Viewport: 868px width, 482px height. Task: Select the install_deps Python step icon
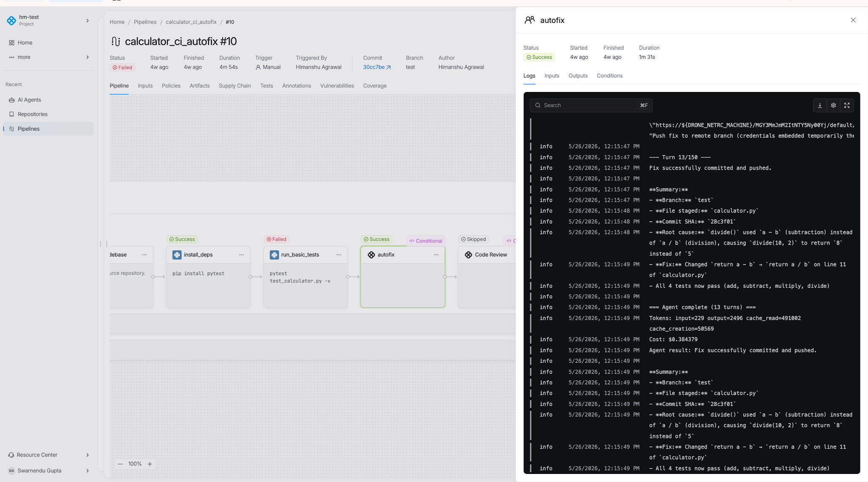tap(177, 255)
